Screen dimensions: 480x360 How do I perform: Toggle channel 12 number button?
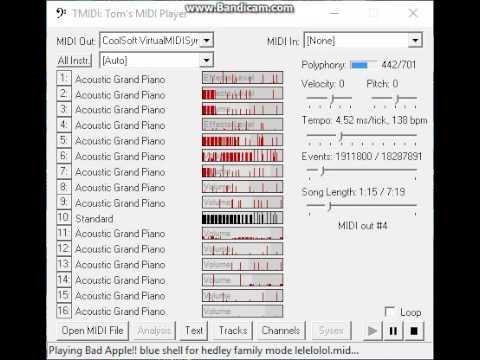coord(64,249)
